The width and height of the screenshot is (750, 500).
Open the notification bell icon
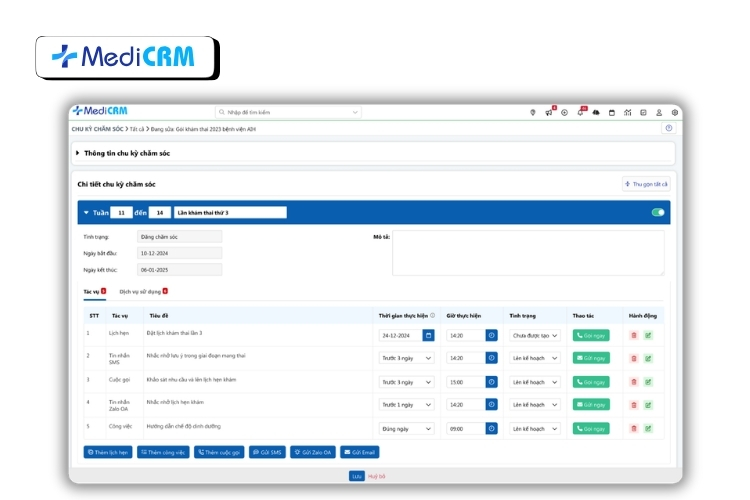(x=580, y=112)
